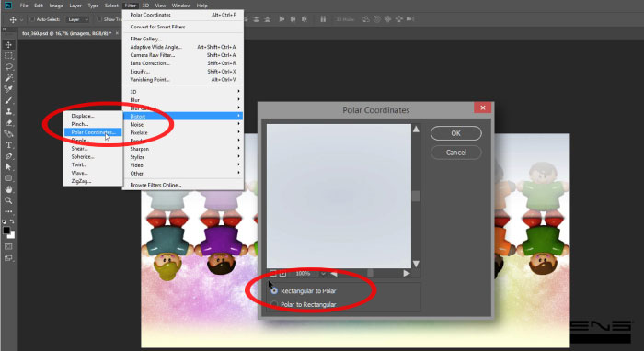Expand the Stylize filter submenu
The image size is (644, 351).
click(x=183, y=157)
